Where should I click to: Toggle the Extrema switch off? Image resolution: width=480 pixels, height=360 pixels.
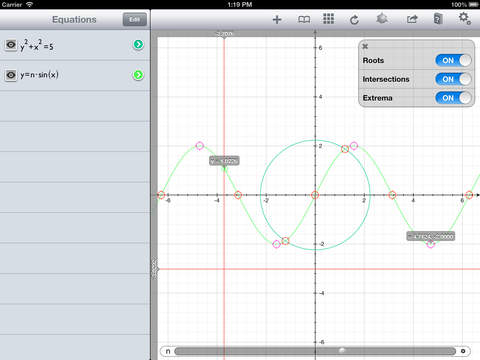click(x=453, y=98)
